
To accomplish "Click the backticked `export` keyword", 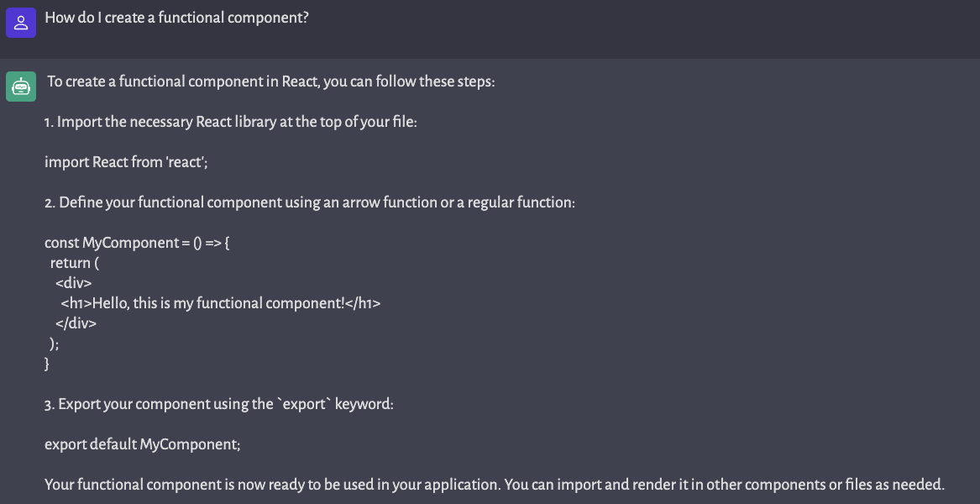I will [x=304, y=404].
